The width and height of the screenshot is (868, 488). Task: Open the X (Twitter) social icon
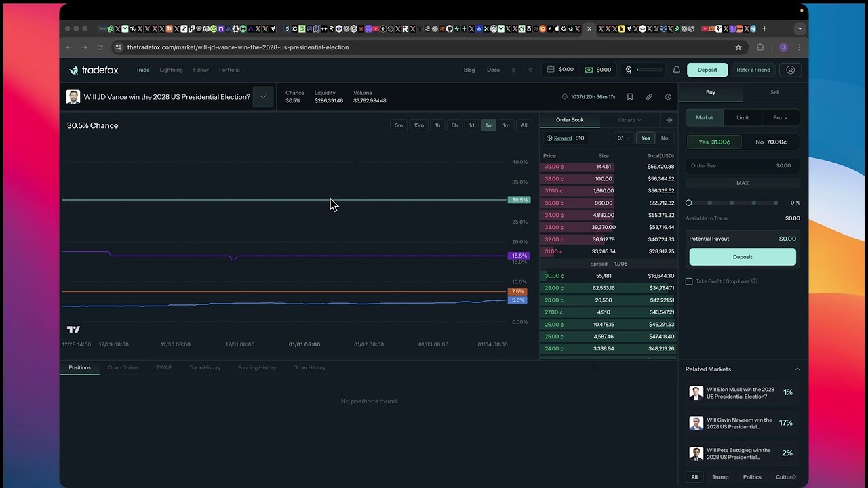tap(513, 70)
